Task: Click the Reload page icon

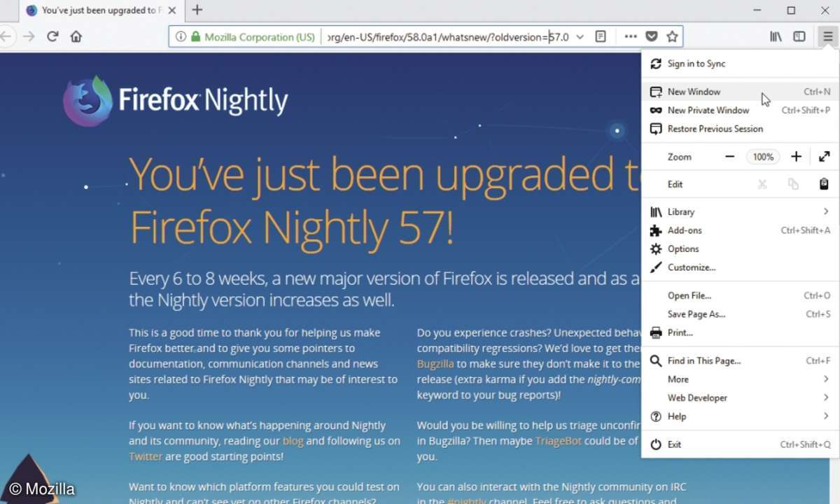Action: [x=52, y=36]
